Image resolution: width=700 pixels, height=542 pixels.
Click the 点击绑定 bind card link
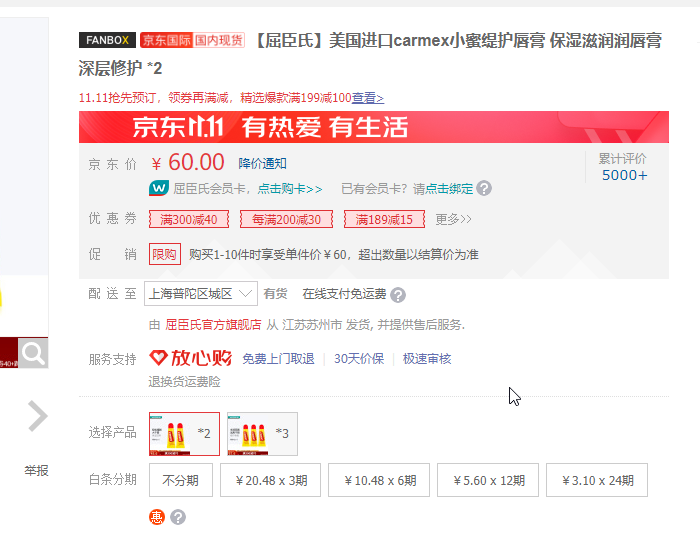pos(449,188)
